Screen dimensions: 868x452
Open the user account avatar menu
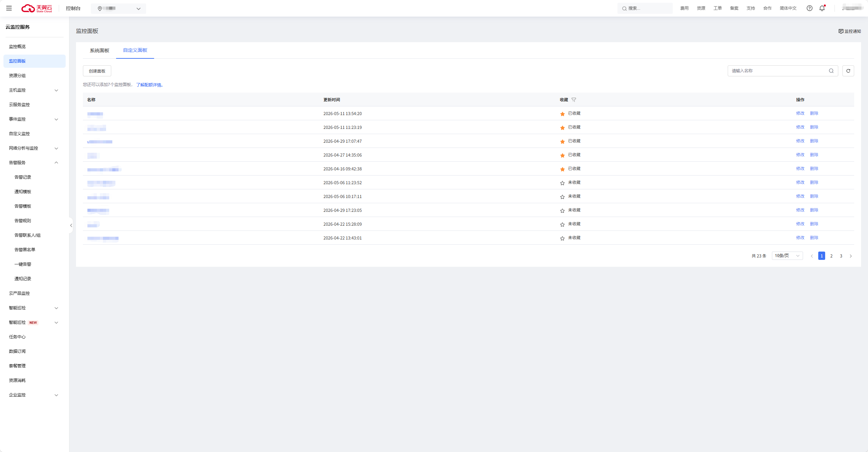(852, 8)
